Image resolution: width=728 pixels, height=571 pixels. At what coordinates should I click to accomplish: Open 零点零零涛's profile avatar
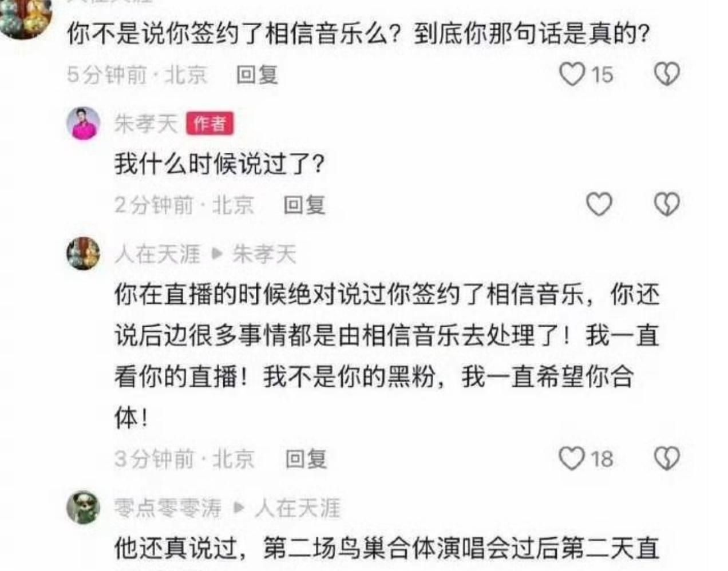point(84,507)
